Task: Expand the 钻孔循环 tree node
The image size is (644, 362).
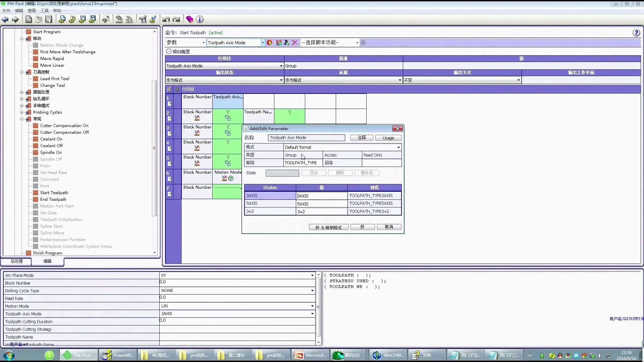Action: coord(22,99)
